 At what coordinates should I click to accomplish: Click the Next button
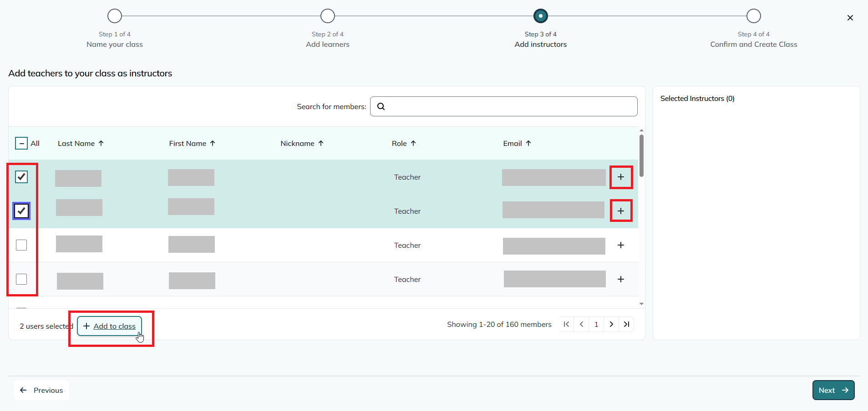click(x=833, y=390)
